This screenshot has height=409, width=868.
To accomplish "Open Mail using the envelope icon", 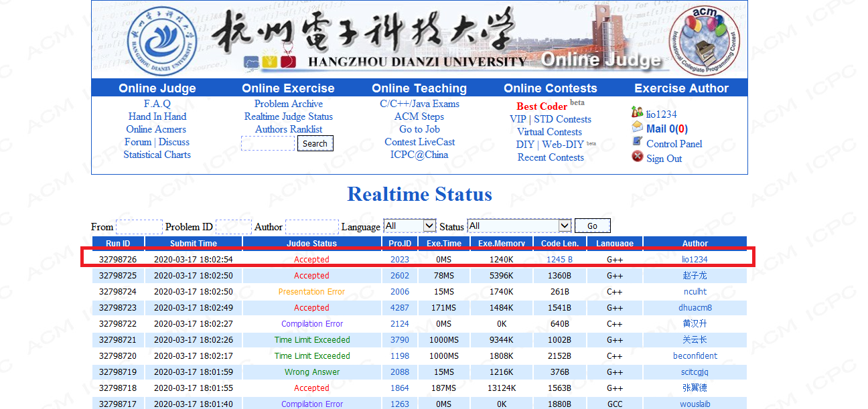I will tap(638, 127).
